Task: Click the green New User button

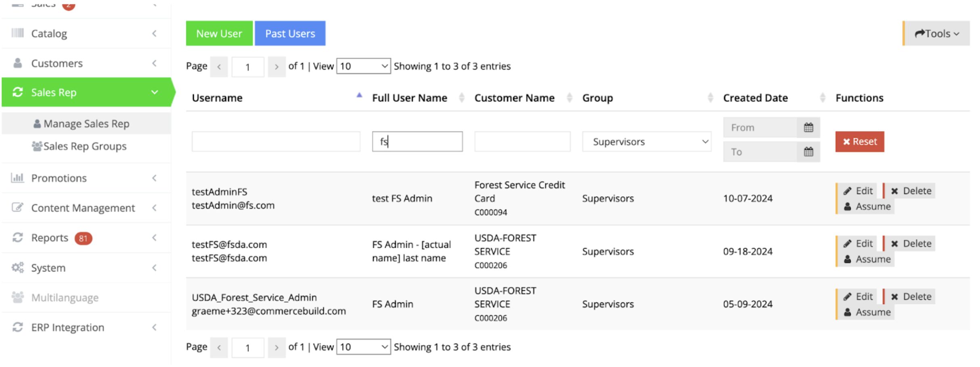Action: tap(219, 33)
